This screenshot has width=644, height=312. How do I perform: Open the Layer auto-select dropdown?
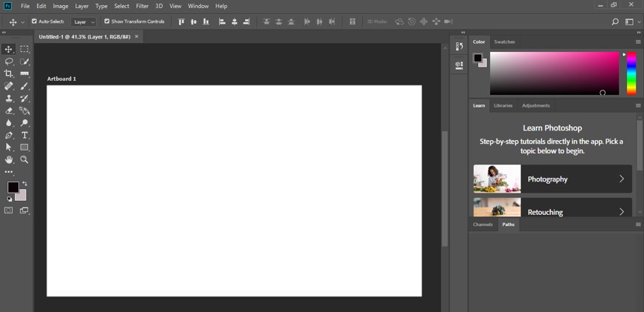84,21
